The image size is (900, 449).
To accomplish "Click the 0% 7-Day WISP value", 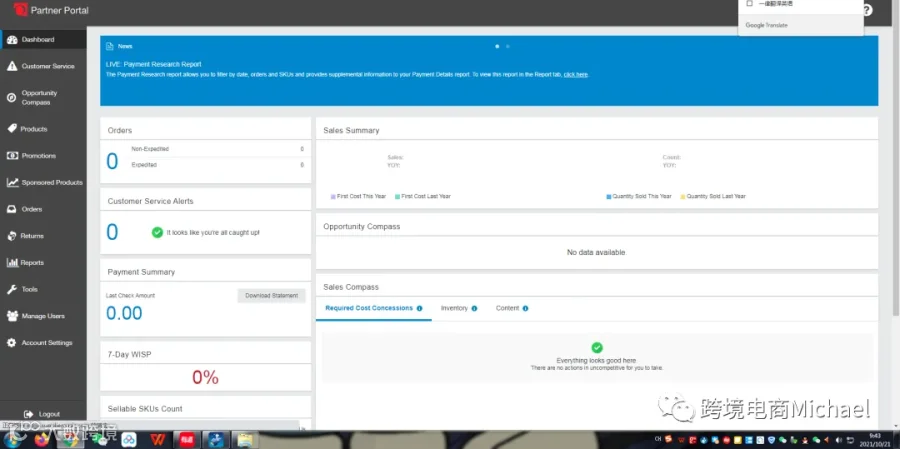I will coord(205,377).
